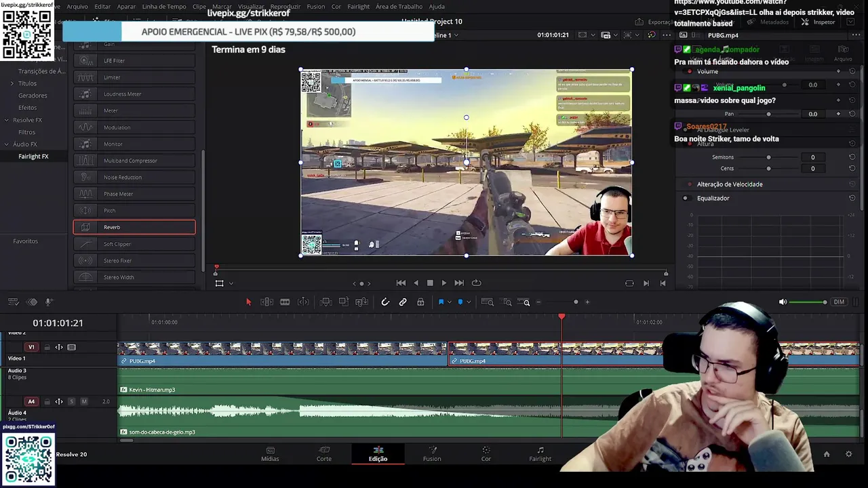Open the viewer transform mode dropdown chevron
Screen dimensions: 868x488
click(x=231, y=283)
